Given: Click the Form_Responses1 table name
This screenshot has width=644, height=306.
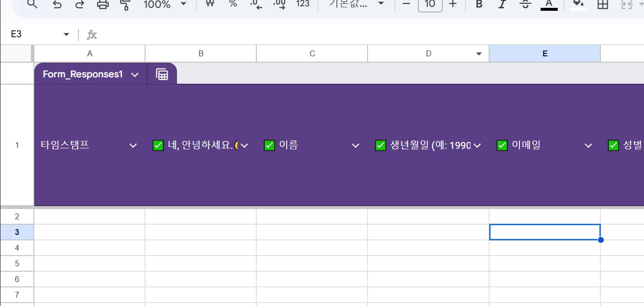Looking at the screenshot, I should coord(82,74).
